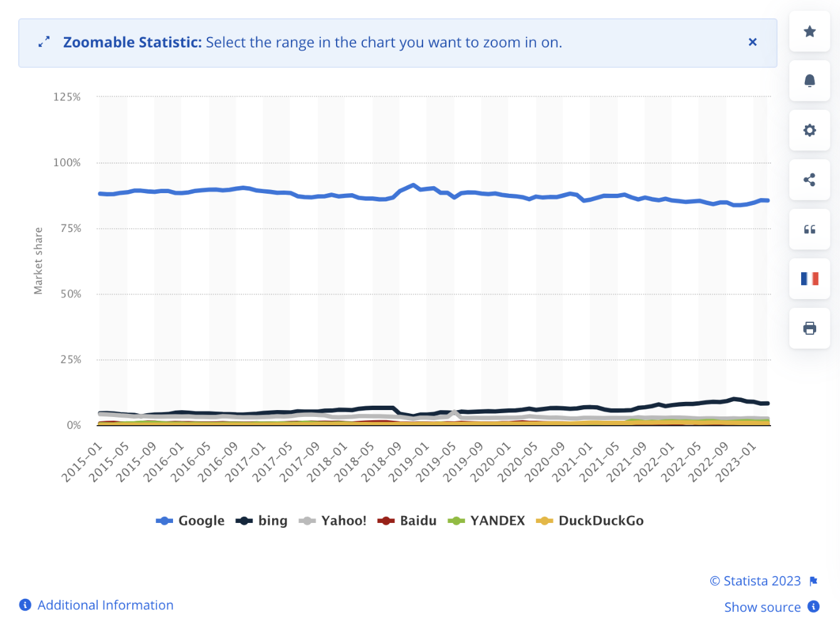This screenshot has width=840, height=627.
Task: Open the notification bell icon
Action: (809, 81)
